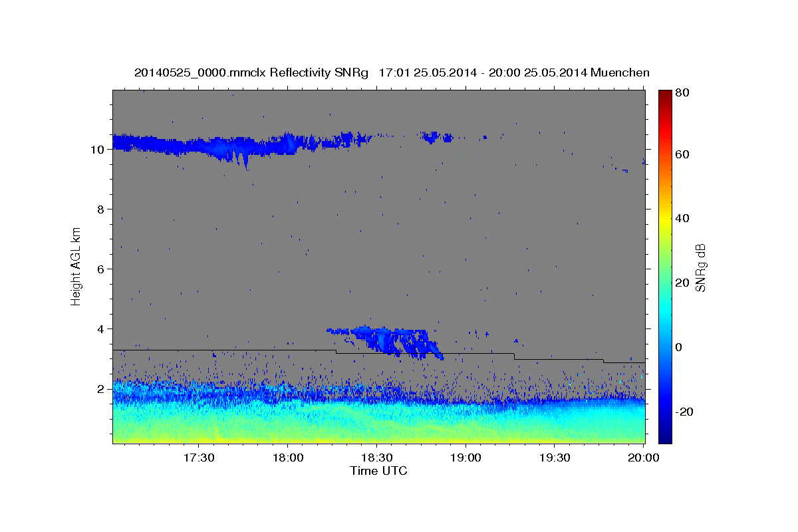Viewport: 798px width, 532px height.
Task: Click the height tick label 10
Action: pos(98,150)
